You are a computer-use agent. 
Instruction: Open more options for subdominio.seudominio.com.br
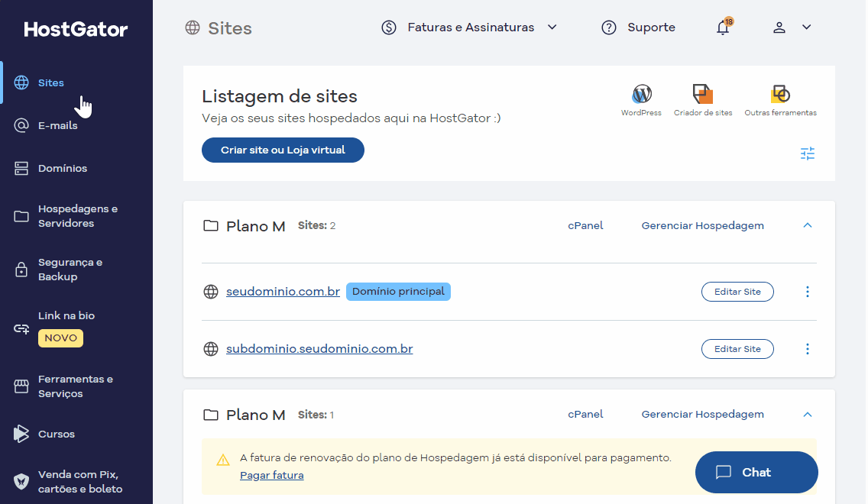tap(808, 349)
